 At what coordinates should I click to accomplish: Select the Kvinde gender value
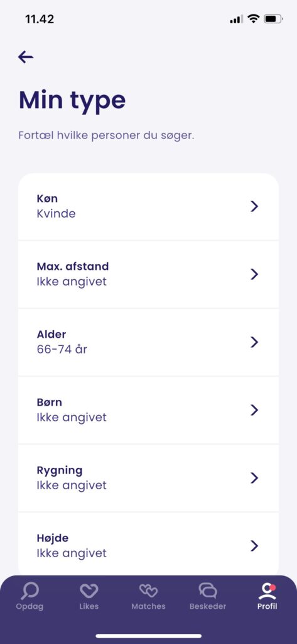(x=57, y=214)
